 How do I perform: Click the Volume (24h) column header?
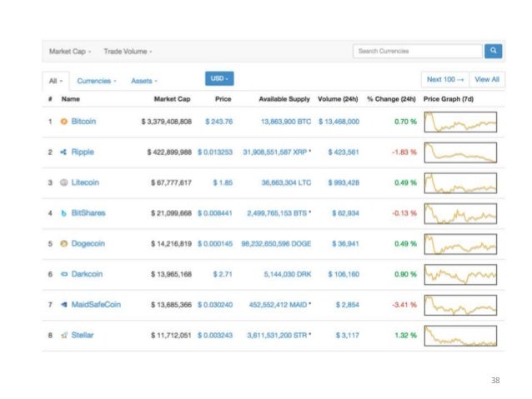click(x=338, y=99)
